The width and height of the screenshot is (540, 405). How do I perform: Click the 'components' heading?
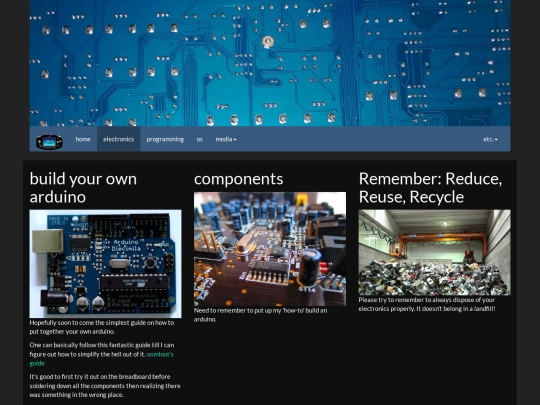tap(238, 179)
